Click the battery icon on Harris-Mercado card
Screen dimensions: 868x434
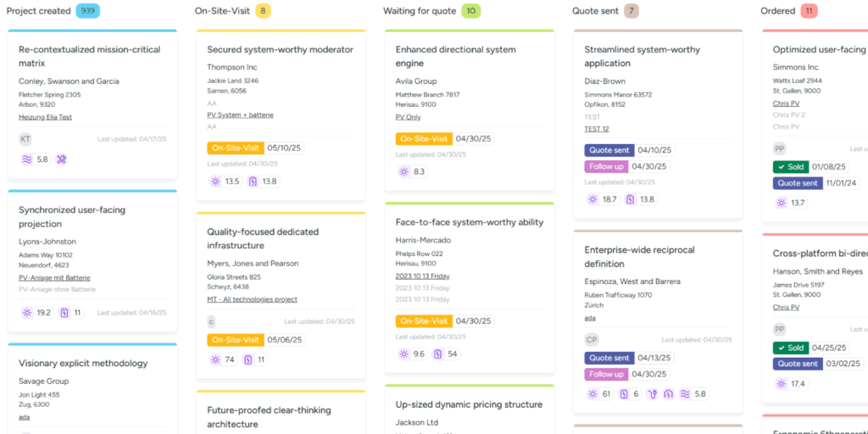(437, 354)
